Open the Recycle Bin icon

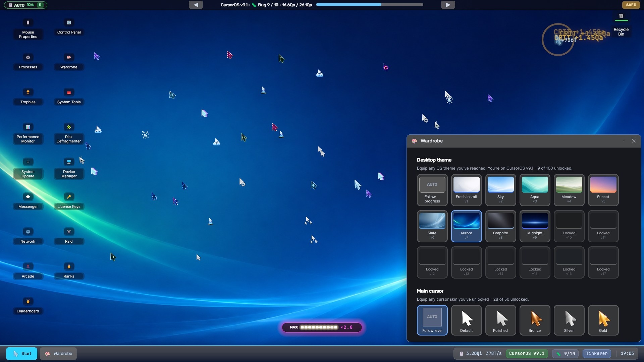pyautogui.click(x=621, y=25)
